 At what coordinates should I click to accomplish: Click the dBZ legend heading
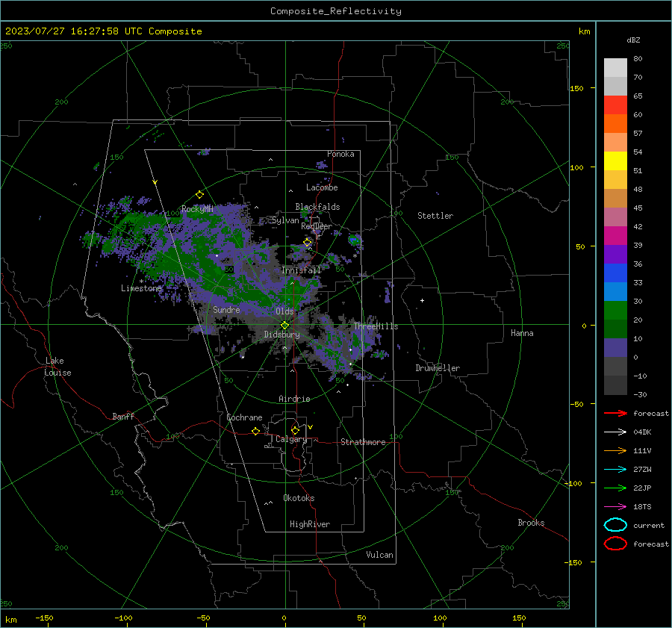(x=633, y=40)
